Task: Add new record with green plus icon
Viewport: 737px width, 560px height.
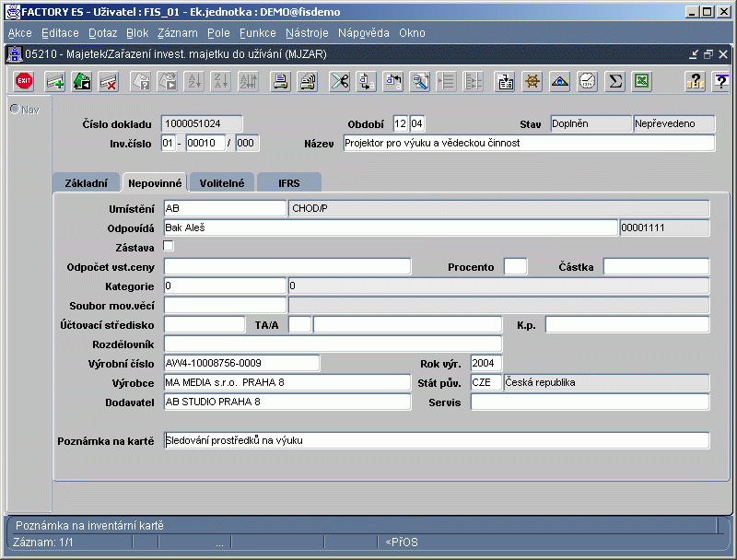Action: pyautogui.click(x=55, y=81)
